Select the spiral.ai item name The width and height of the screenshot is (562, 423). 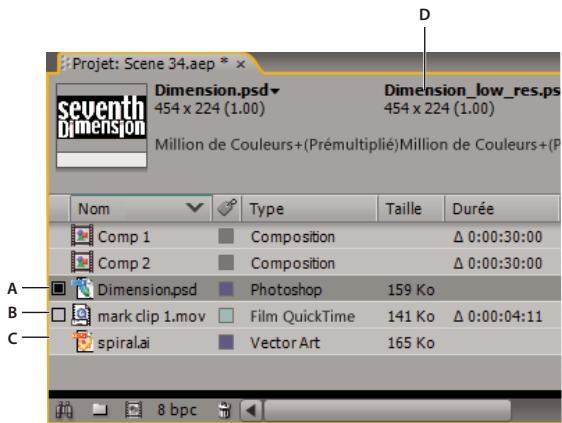pos(124,343)
